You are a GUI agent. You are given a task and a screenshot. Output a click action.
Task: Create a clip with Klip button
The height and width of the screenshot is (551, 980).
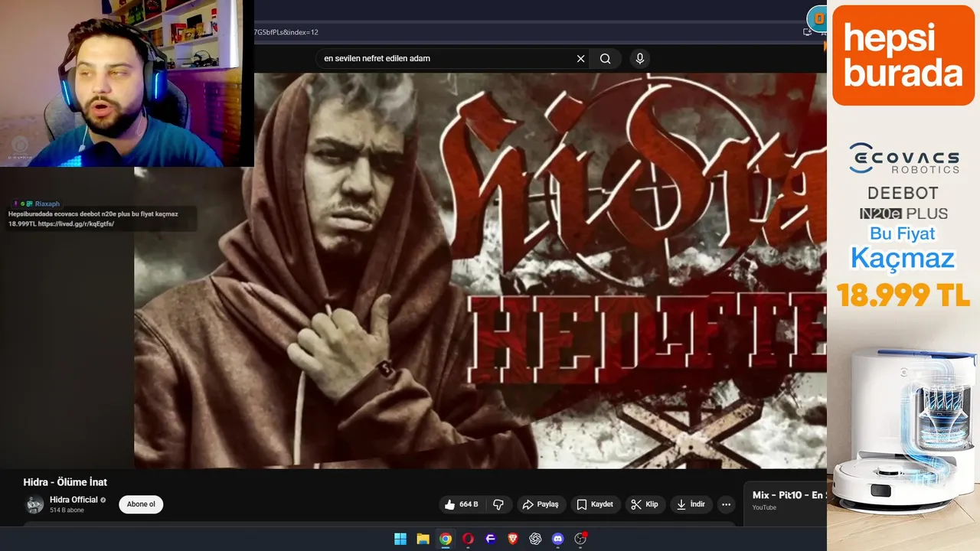tap(645, 504)
